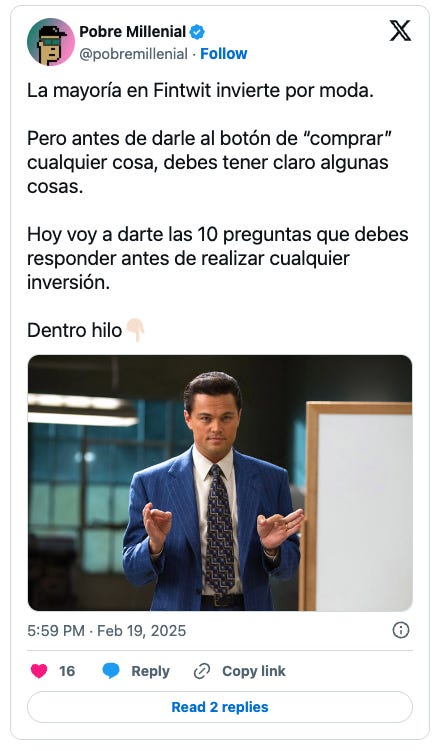This screenshot has height=751, width=443.
Task: Click the 'Dentro hilo' text line
Action: pyautogui.click(x=75, y=330)
